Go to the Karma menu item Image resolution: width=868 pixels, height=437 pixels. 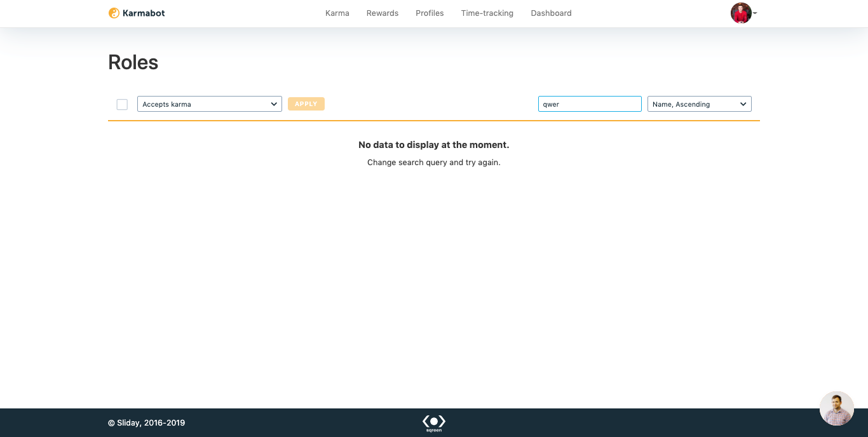tap(337, 13)
